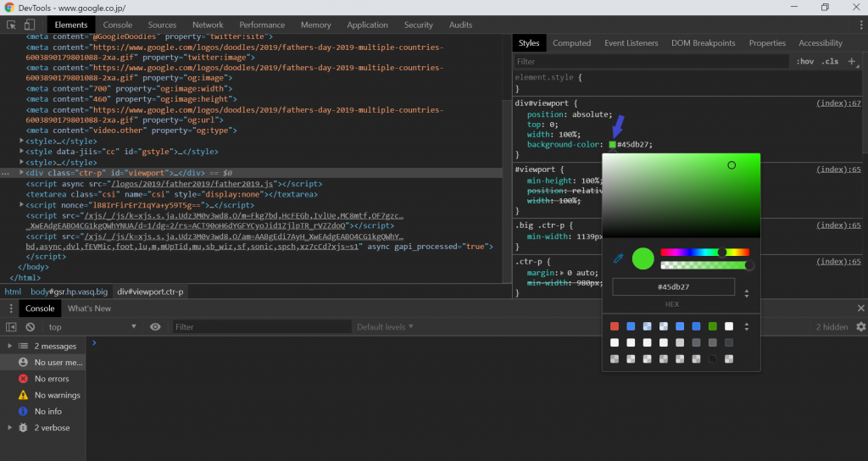
Task: Adjust the hue slider handle
Action: tap(722, 253)
